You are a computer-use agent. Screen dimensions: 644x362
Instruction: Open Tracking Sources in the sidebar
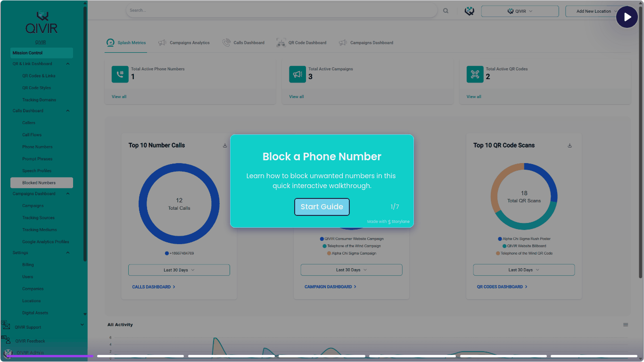click(39, 218)
